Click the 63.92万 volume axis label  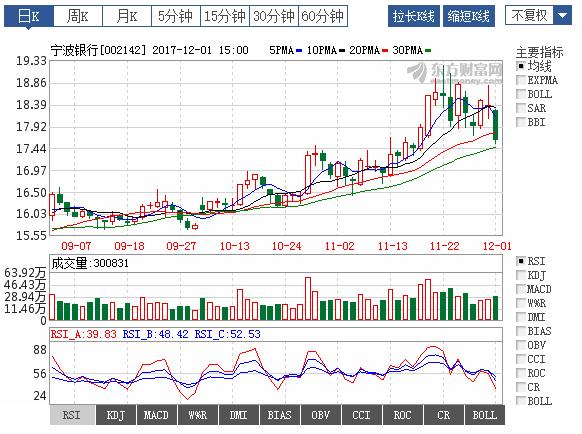[25, 273]
